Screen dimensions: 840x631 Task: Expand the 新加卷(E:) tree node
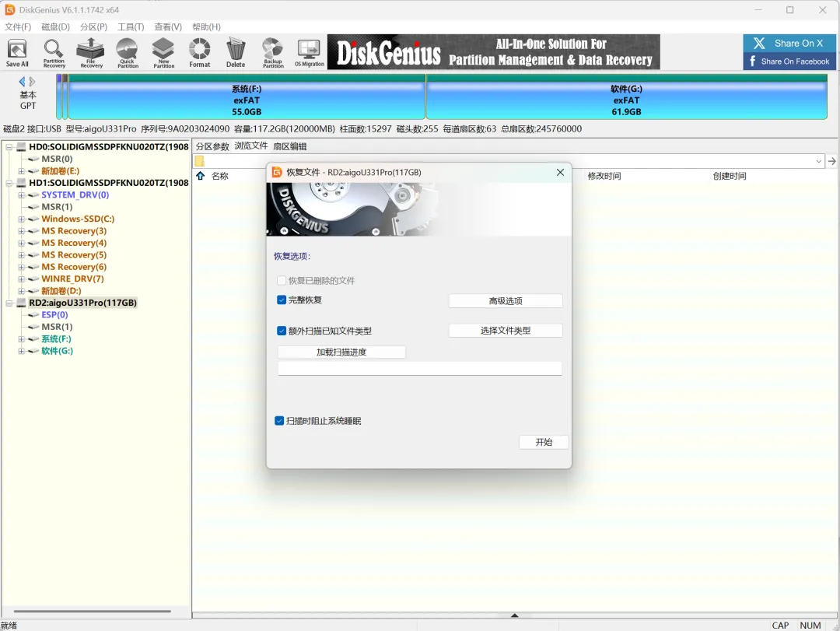click(22, 171)
